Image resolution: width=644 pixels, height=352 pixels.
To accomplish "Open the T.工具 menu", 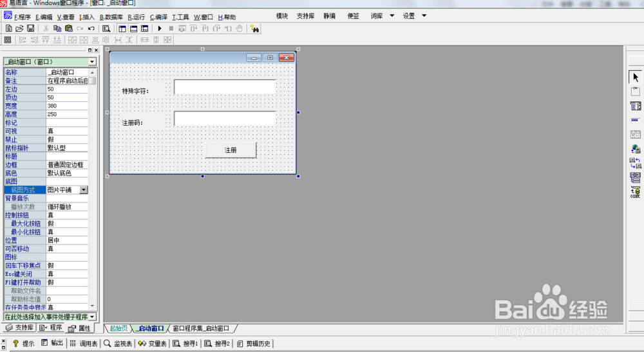I will click(x=180, y=17).
